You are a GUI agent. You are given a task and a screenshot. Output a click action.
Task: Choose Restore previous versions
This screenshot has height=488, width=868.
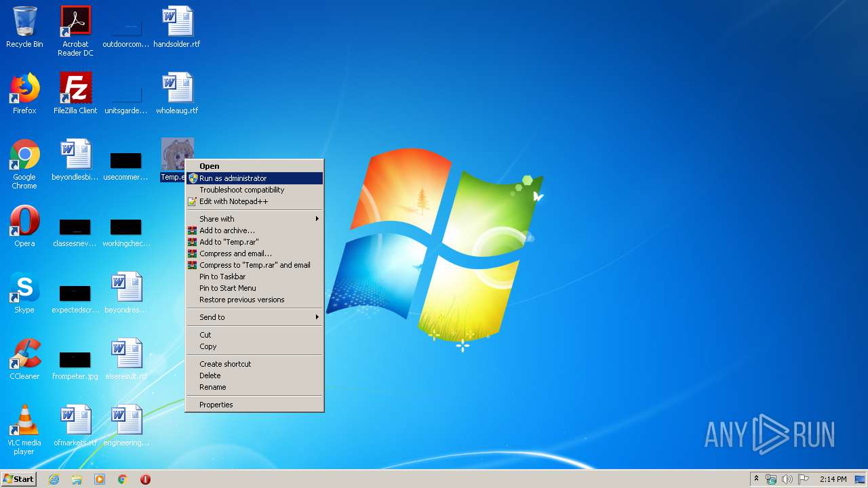point(254,300)
